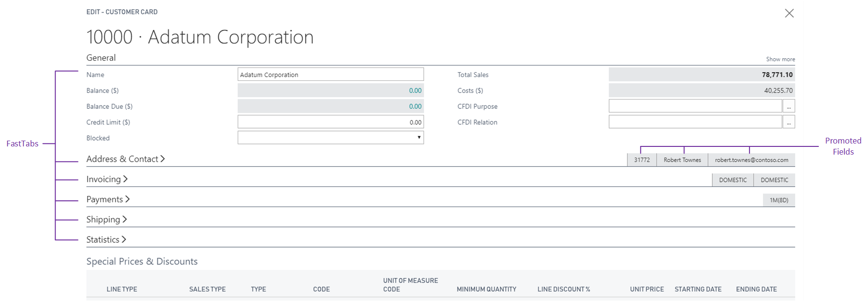Expand the Payments FastTab
868x301 pixels.
coord(108,199)
